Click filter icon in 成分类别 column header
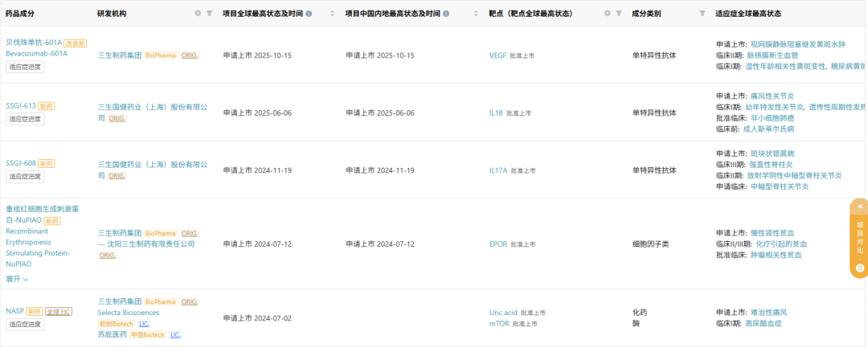This screenshot has width=868, height=348. click(702, 14)
